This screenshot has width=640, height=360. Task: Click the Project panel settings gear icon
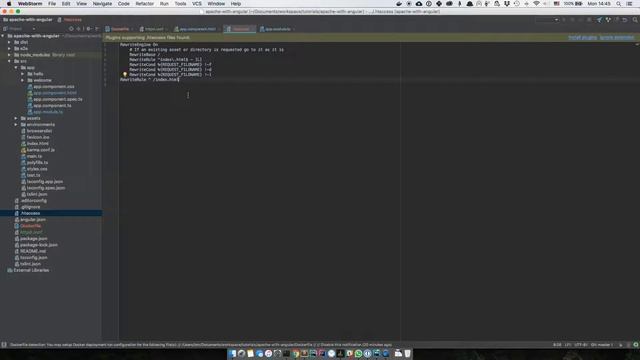pyautogui.click(x=89, y=29)
